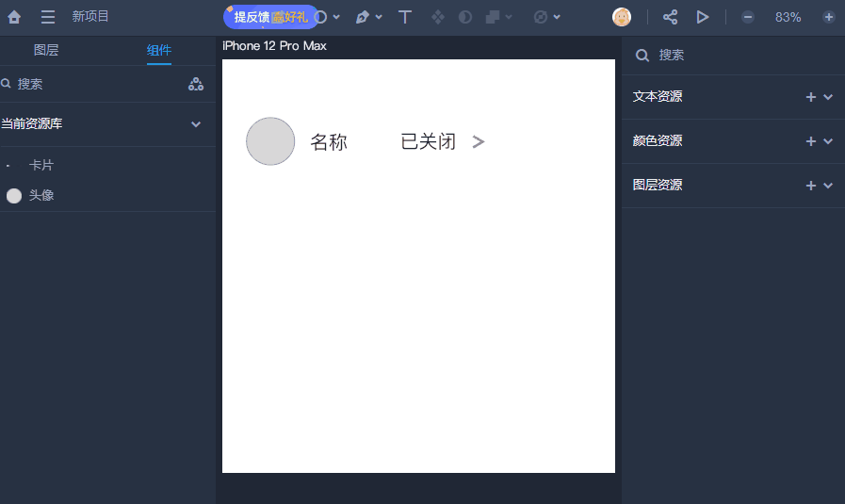Collapse the 当前资源库 section chevron
The height and width of the screenshot is (504, 845).
(196, 124)
